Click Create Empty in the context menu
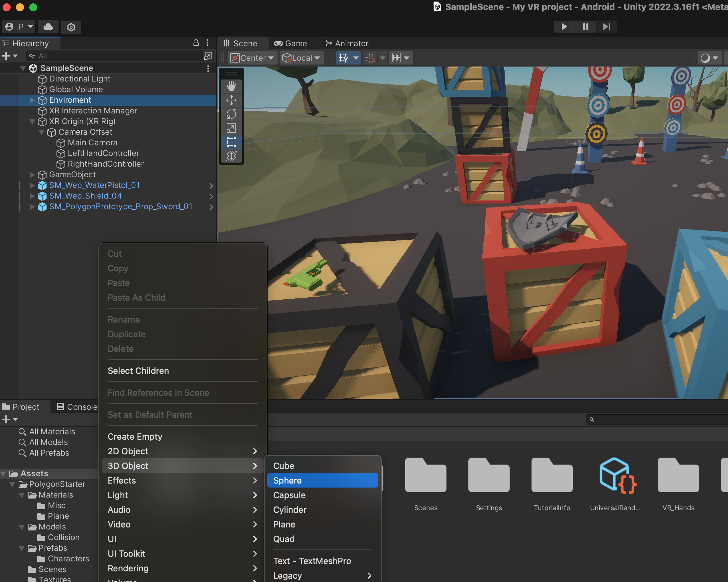This screenshot has width=728, height=582. [x=135, y=436]
